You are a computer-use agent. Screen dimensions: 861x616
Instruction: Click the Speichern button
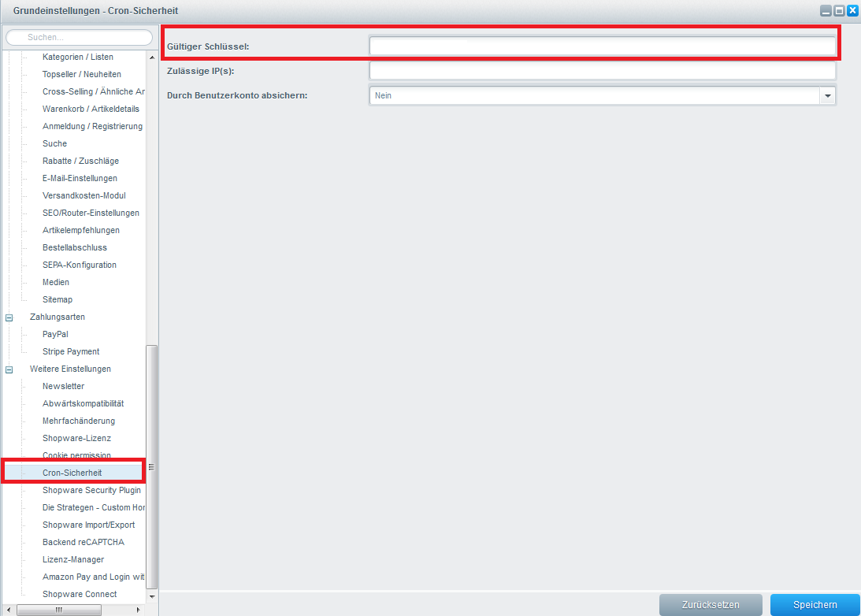coord(815,604)
